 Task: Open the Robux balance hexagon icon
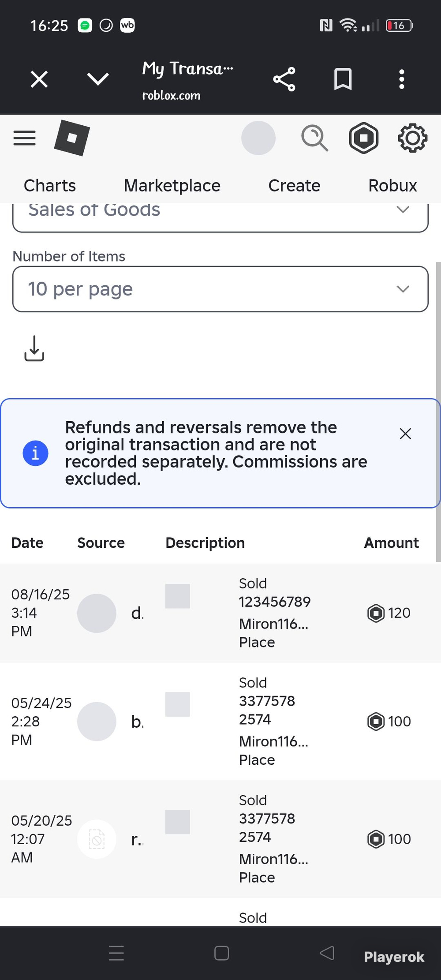pyautogui.click(x=364, y=138)
